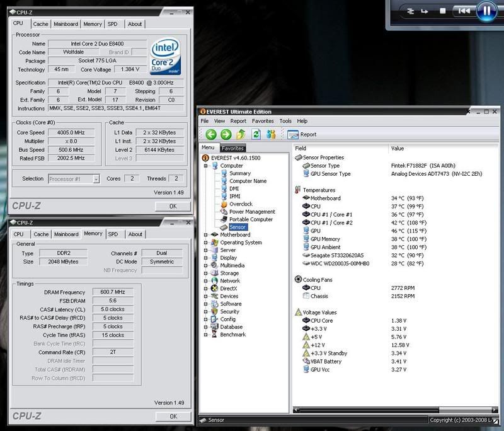Open SPD tab in bottom CPU-Z window

(x=113, y=234)
